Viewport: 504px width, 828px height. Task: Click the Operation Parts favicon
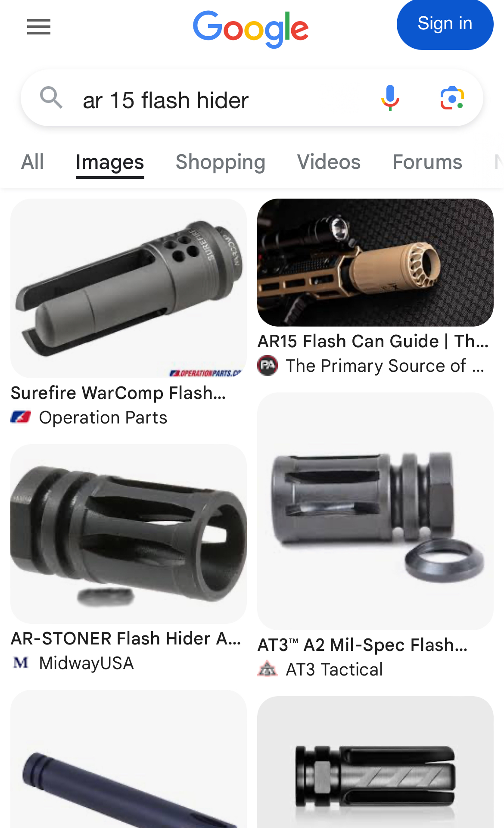pyautogui.click(x=21, y=417)
